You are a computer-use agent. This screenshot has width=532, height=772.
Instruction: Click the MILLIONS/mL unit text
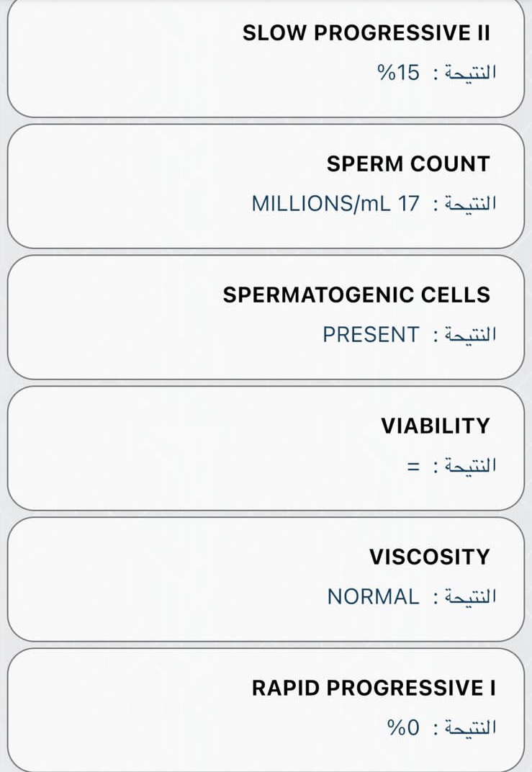320,204
